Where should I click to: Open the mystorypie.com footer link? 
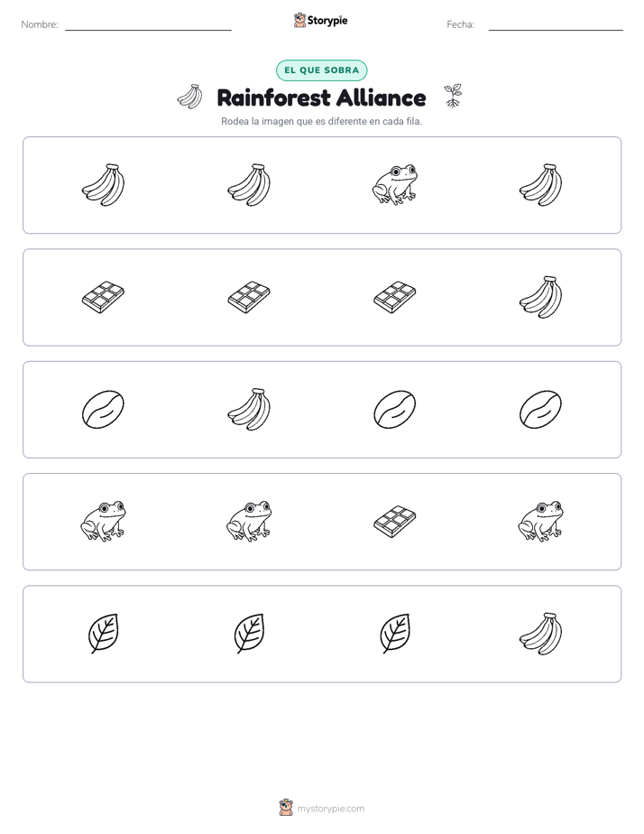click(321, 808)
